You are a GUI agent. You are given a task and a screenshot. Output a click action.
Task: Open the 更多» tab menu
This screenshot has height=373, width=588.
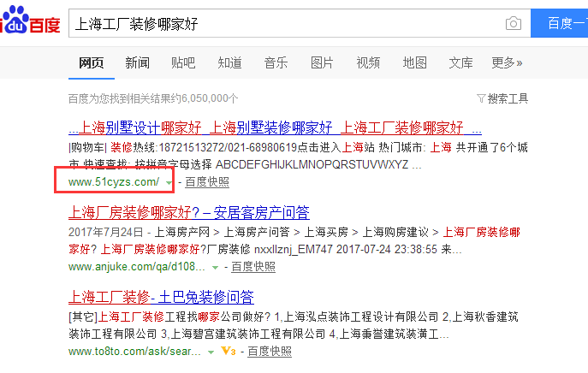point(507,62)
